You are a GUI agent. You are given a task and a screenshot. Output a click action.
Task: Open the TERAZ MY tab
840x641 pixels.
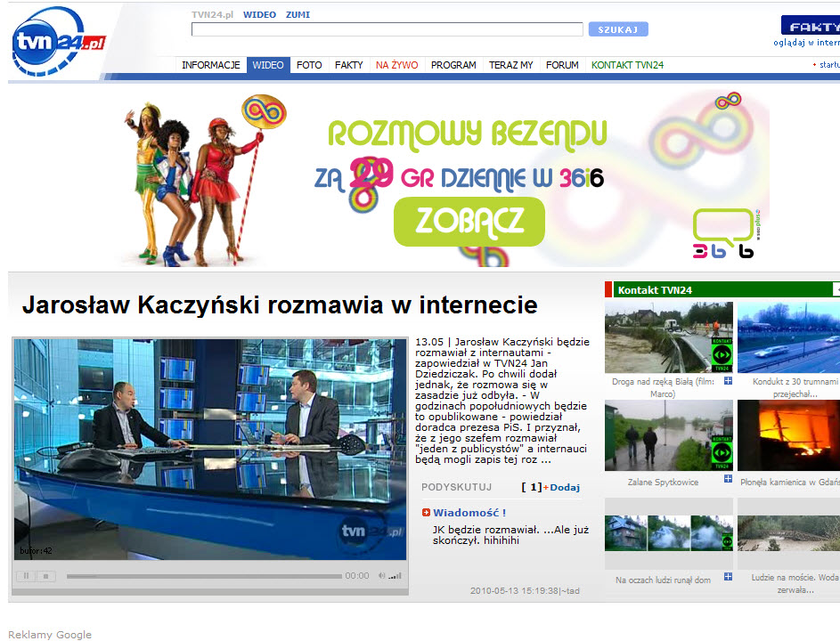pos(510,65)
